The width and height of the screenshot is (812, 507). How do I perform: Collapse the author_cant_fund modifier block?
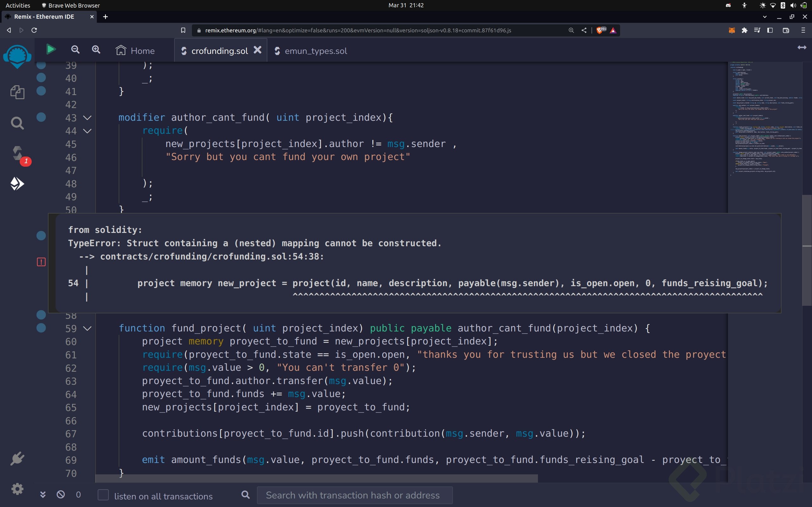[x=87, y=117]
